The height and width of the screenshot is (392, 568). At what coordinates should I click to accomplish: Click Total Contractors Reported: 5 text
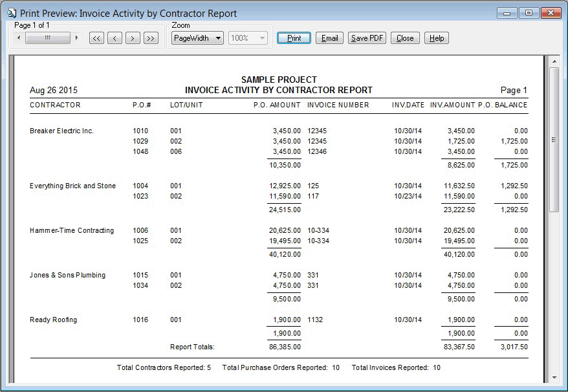click(x=164, y=367)
